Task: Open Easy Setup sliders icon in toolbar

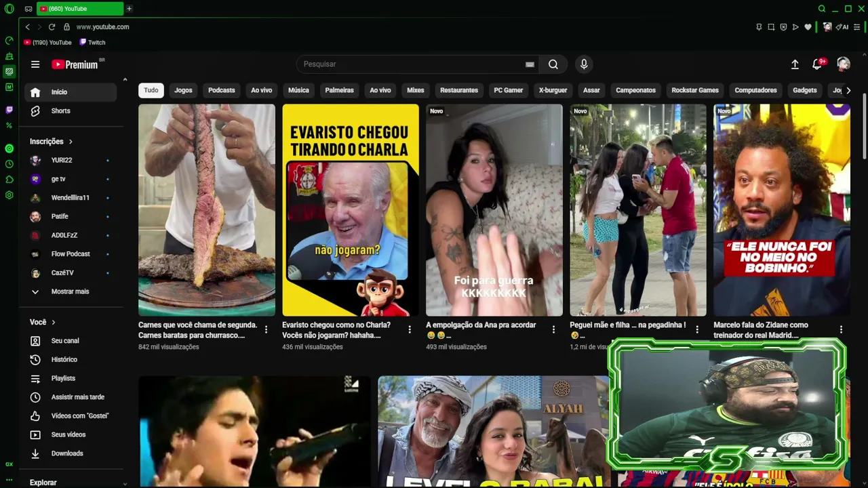Action: coord(858,27)
